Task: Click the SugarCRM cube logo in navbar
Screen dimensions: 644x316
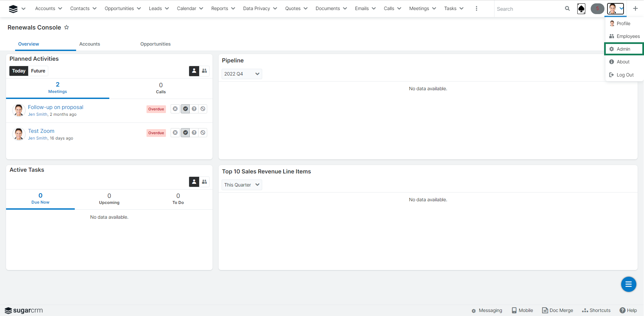Action: [13, 9]
